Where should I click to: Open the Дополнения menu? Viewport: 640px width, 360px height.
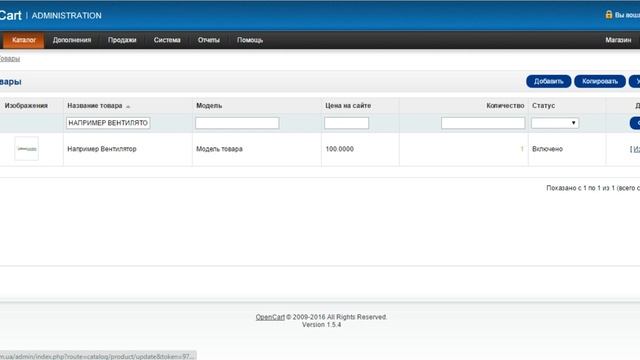(x=72, y=40)
